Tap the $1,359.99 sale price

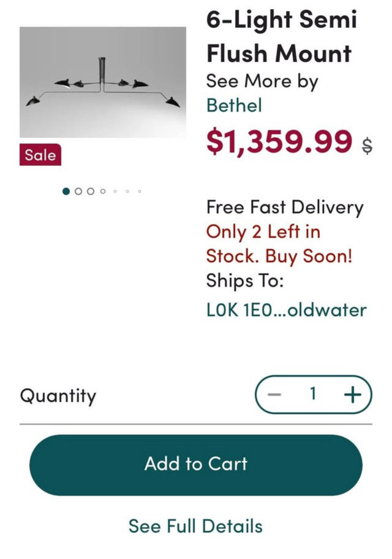coord(279,141)
